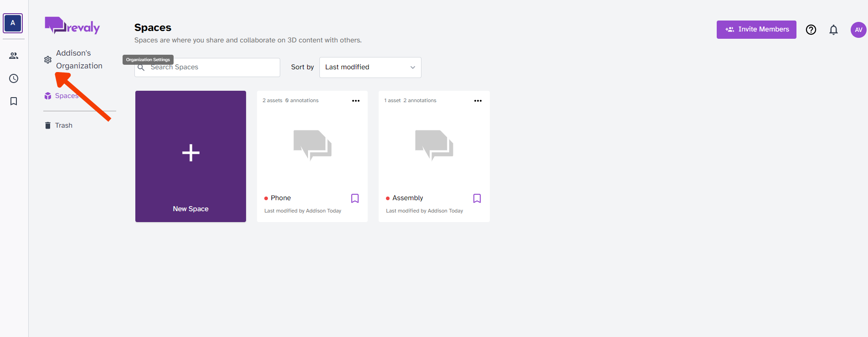The image size is (868, 337).
Task: Bookmark the Phone space
Action: click(355, 198)
